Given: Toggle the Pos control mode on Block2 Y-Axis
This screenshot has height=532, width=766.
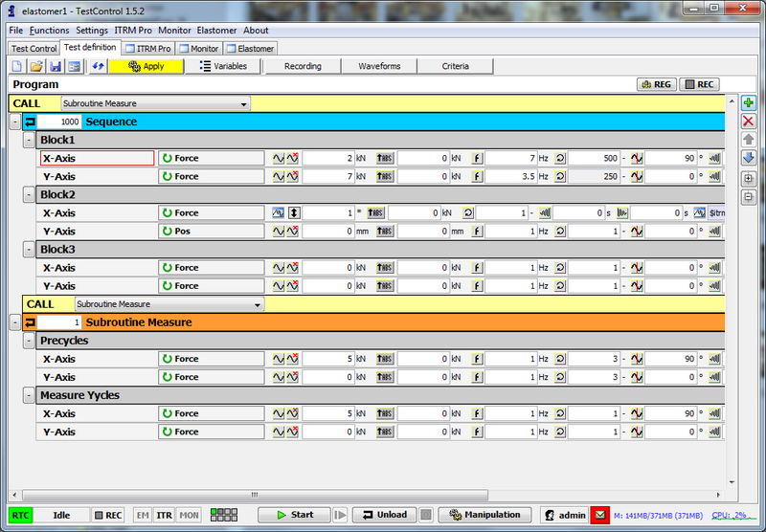Looking at the screenshot, I should pyautogui.click(x=211, y=232).
